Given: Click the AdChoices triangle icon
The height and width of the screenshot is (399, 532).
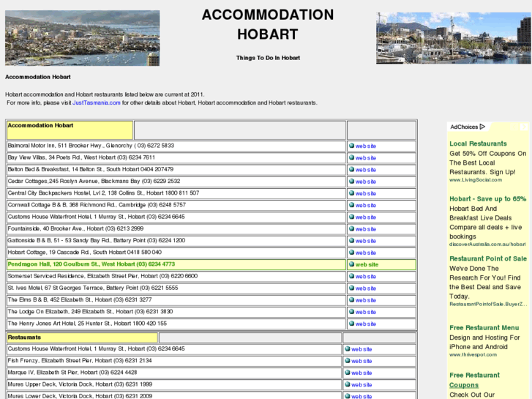Looking at the screenshot, I should tap(482, 127).
